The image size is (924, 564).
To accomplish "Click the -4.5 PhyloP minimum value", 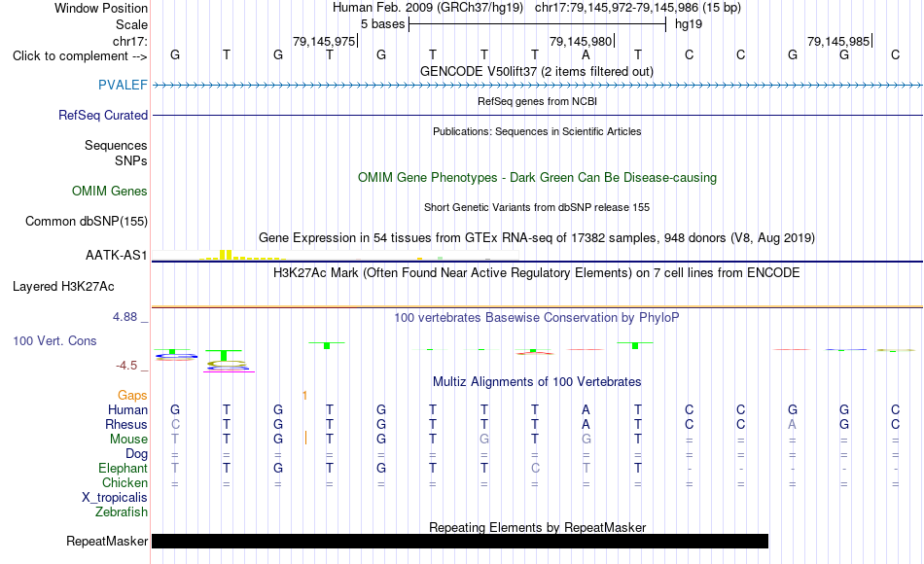I will (126, 366).
